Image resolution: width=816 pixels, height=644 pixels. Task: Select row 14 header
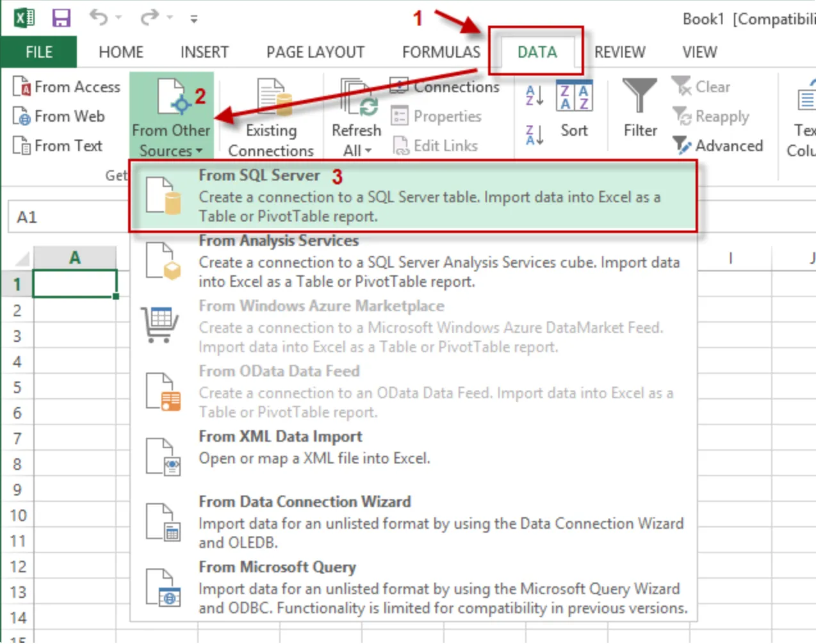17,618
